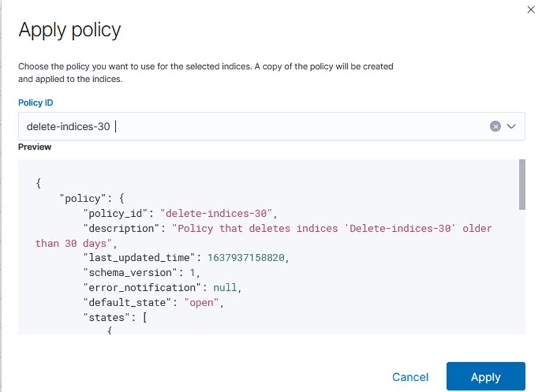Click the Policy ID field label
This screenshot has width=542, height=392.
[35, 103]
